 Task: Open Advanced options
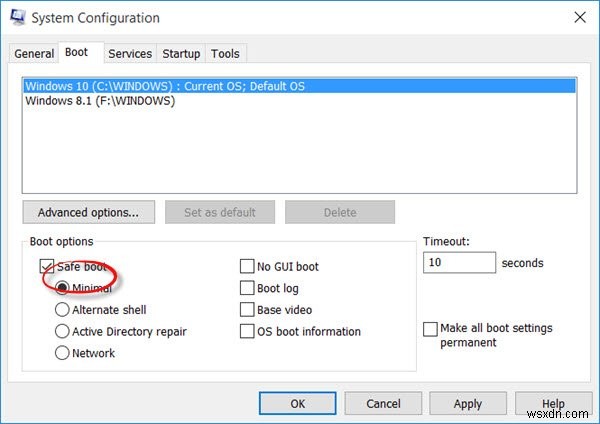tap(88, 212)
